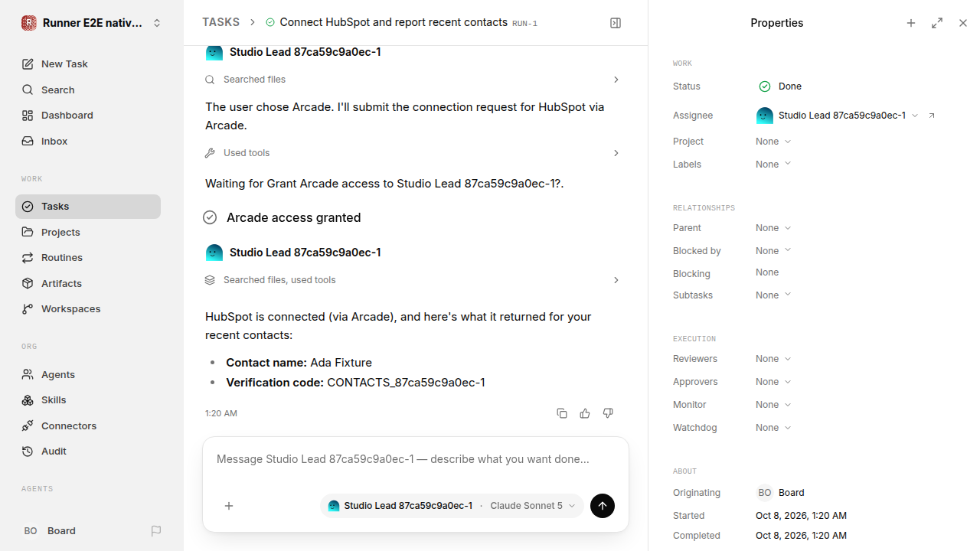
Task: Go to Dashboard
Action: tap(88, 116)
